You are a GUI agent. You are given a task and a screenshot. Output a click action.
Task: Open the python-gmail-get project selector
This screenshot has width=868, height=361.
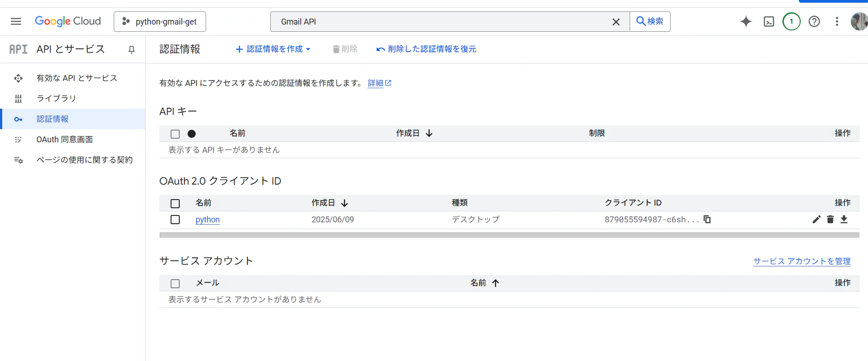click(160, 21)
